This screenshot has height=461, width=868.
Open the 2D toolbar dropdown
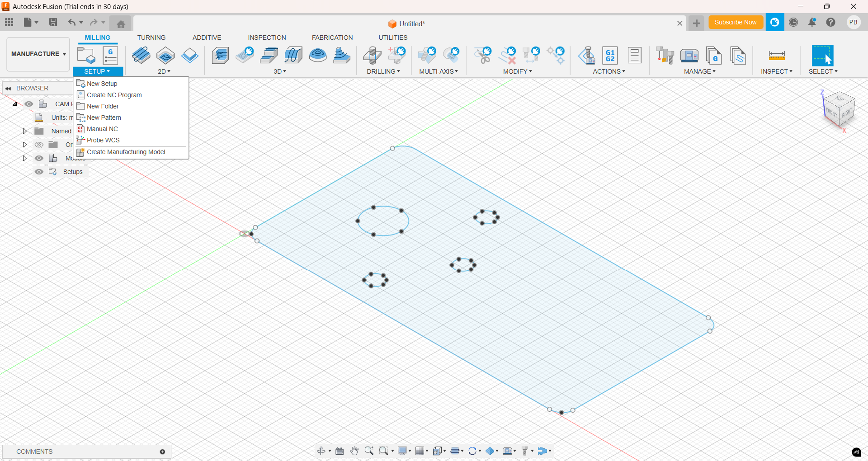tap(164, 71)
